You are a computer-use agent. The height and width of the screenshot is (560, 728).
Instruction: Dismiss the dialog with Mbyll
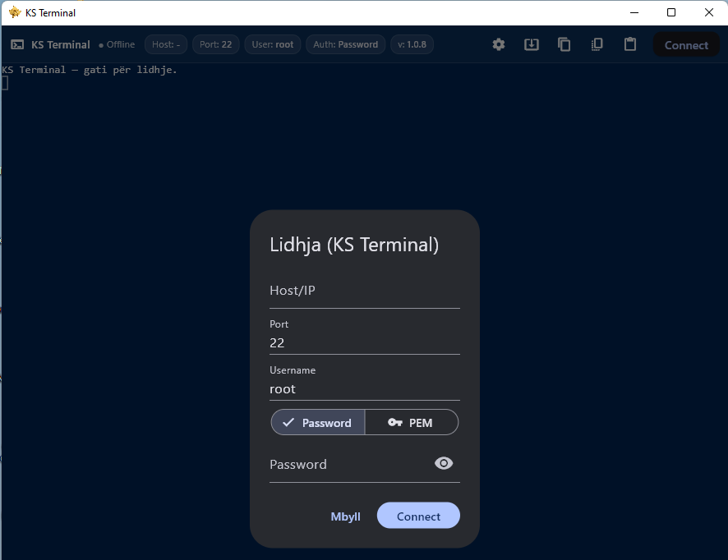tap(345, 516)
